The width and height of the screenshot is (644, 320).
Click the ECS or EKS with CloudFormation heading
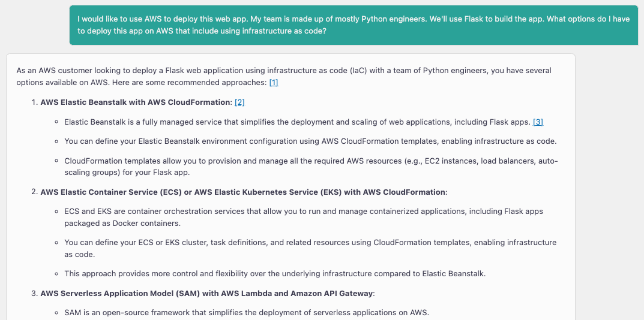coord(243,192)
